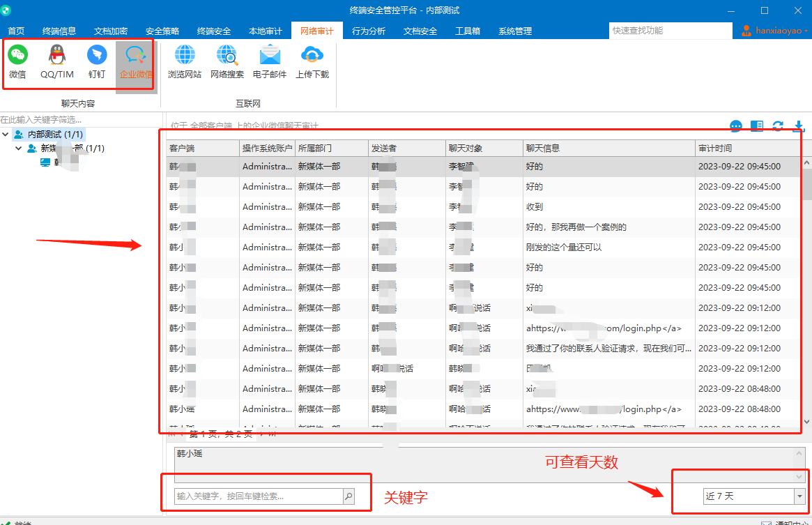Switch to the 工具箱 tab
812x525 pixels.
pos(468,31)
